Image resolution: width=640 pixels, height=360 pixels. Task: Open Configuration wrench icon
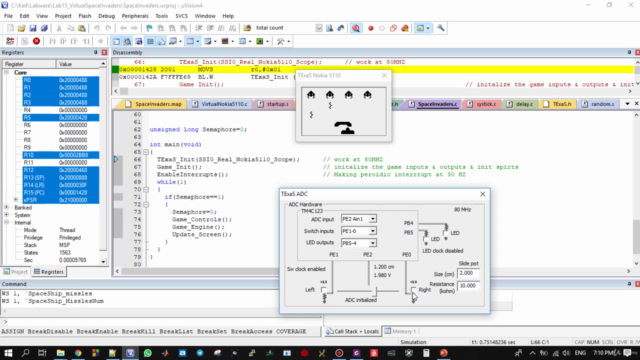point(441,28)
